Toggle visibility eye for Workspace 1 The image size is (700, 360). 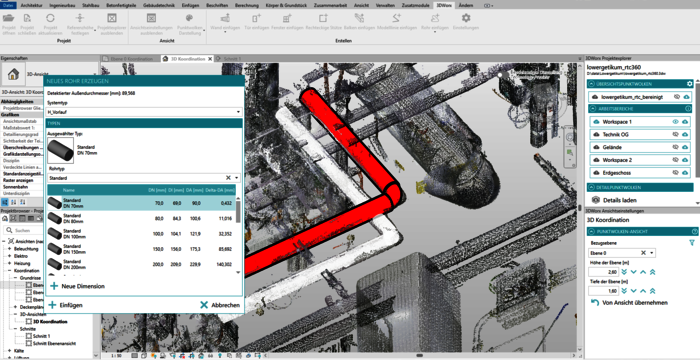tap(675, 122)
